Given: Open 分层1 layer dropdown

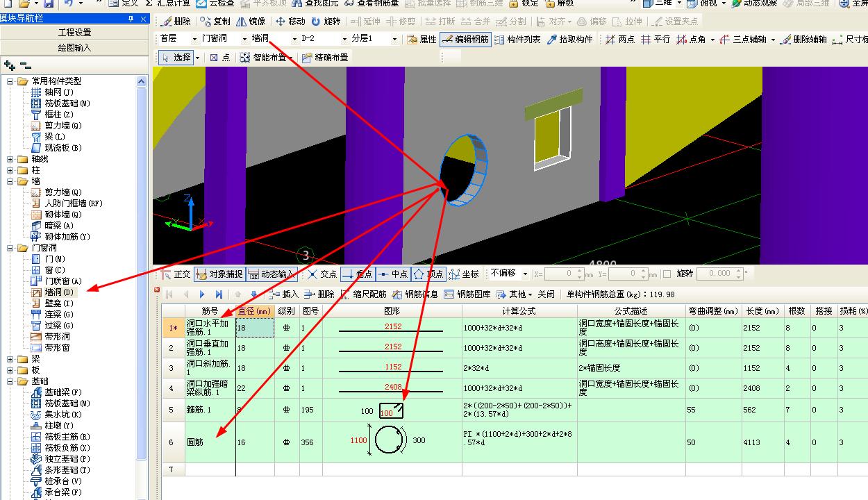Looking at the screenshot, I should [394, 39].
